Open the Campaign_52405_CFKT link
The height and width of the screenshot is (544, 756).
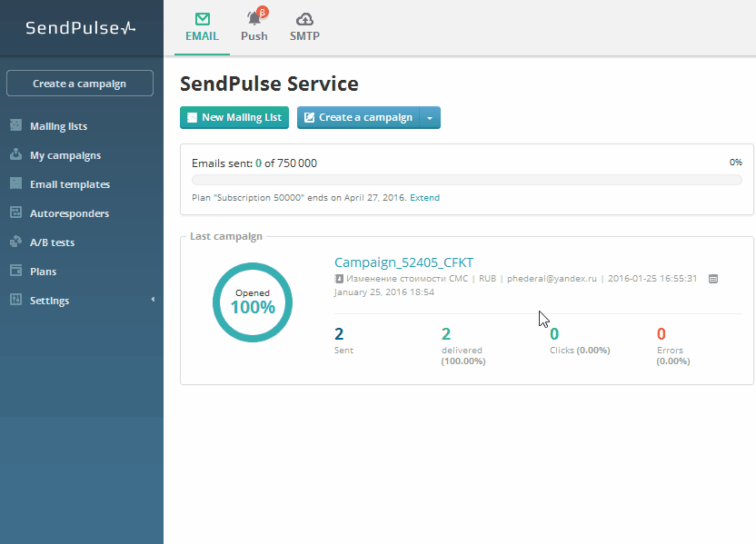404,262
